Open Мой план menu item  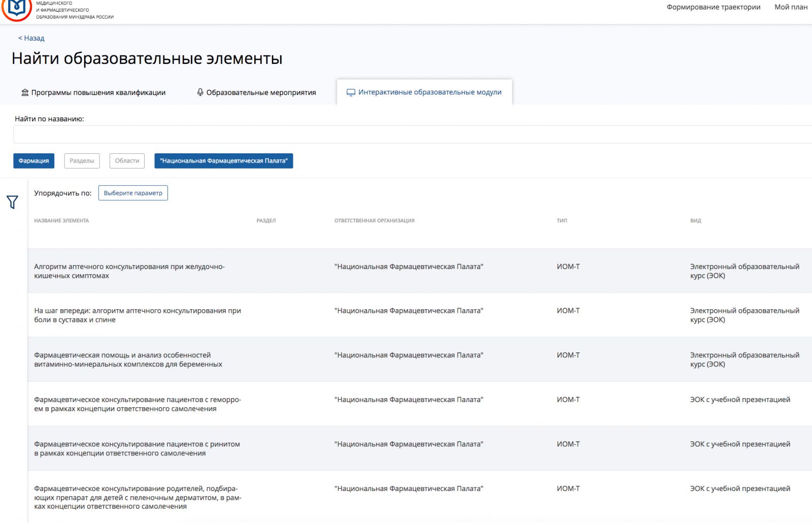791,7
